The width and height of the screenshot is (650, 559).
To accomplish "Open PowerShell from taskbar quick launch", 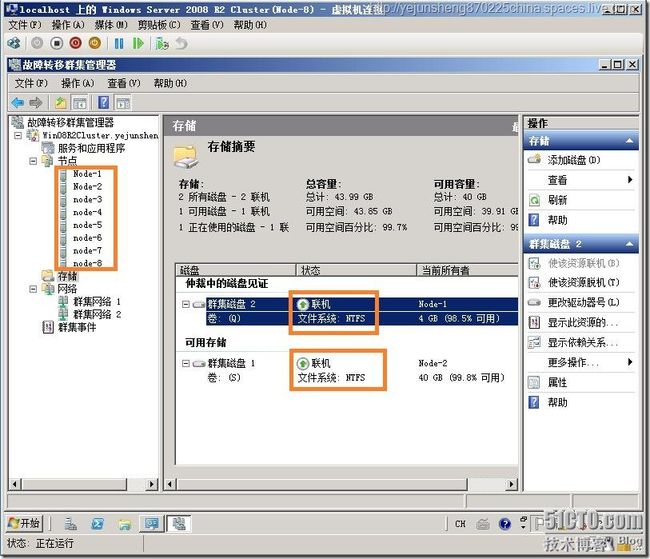I will tap(97, 524).
